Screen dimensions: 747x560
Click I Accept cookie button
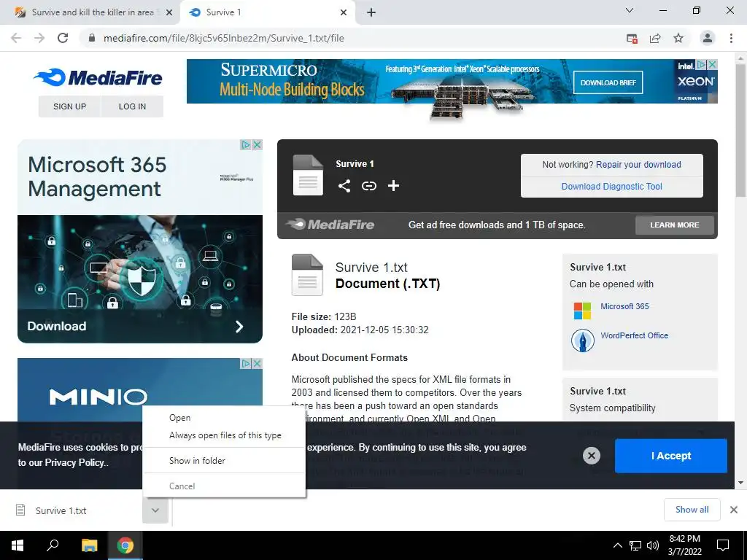(671, 456)
